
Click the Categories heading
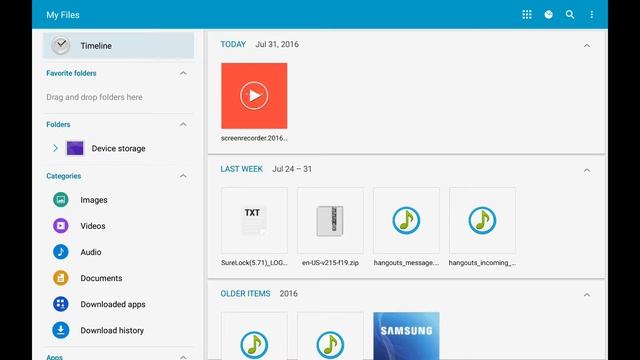pos(63,176)
